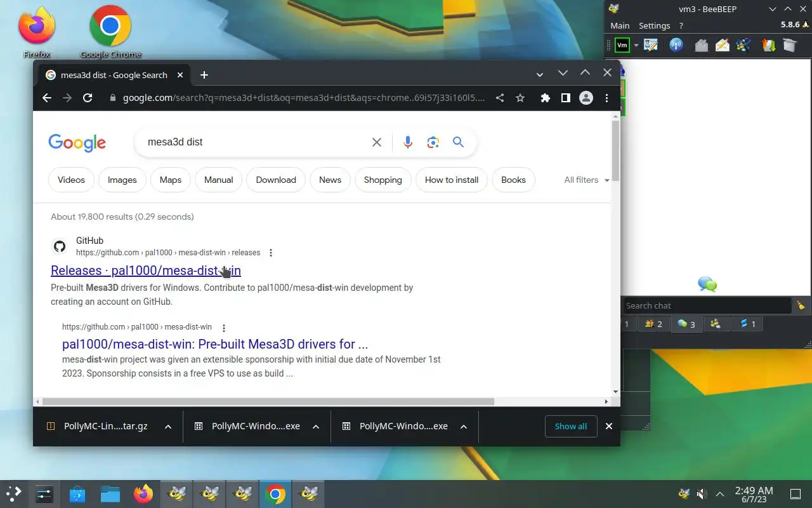Search by image with Google Lens
This screenshot has width=812, height=508.
(x=433, y=142)
